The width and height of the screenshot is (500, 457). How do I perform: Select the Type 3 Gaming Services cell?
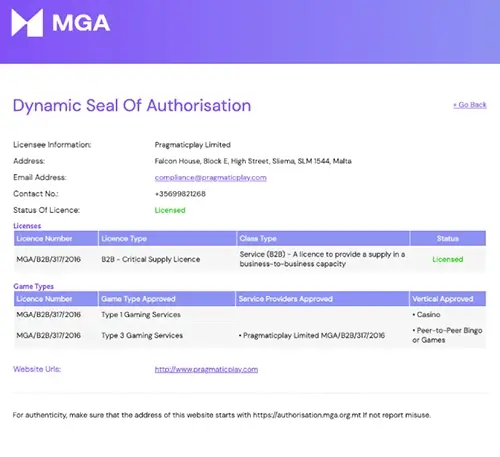[x=142, y=336]
